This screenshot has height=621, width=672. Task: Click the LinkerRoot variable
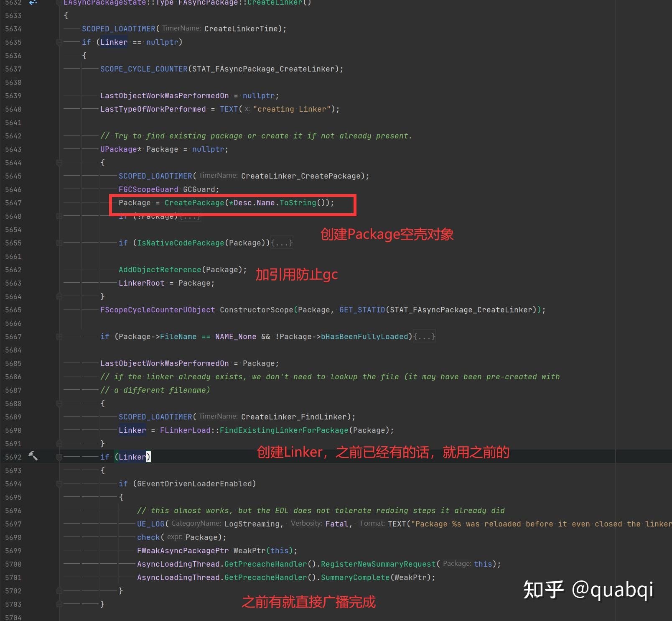point(142,283)
